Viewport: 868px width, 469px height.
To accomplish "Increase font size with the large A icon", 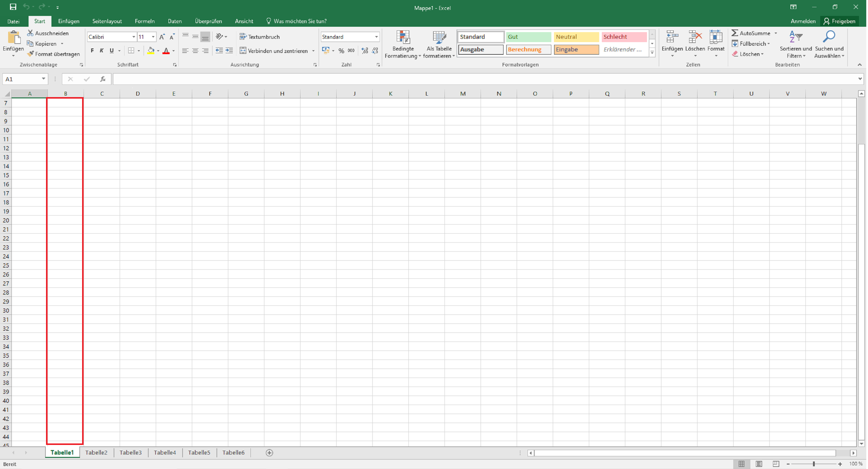I will [x=162, y=37].
